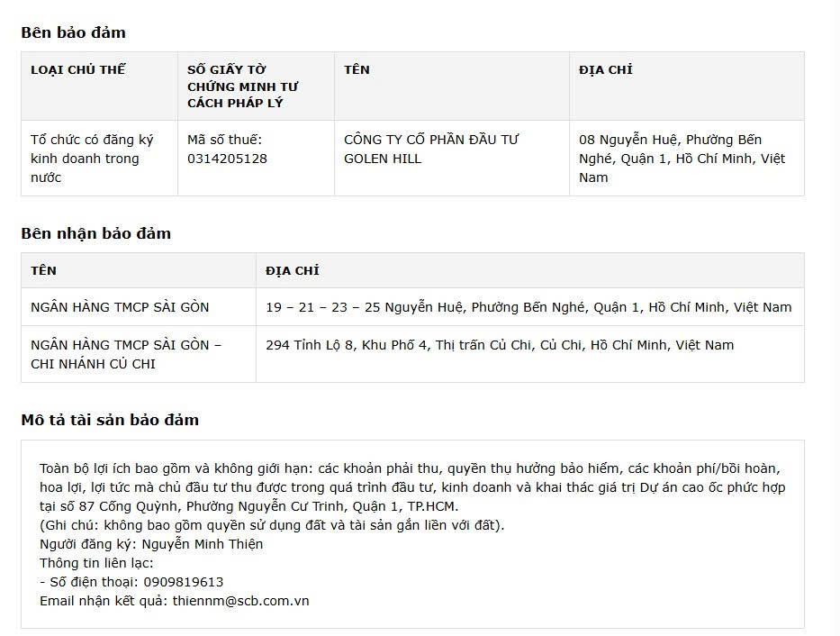Click the 'SỐ GIẤY TỜ CHỨNG MINH TƯ CÁCH PHÁP LÝ' header
Viewport: 840px width, 636px height.
243,86
